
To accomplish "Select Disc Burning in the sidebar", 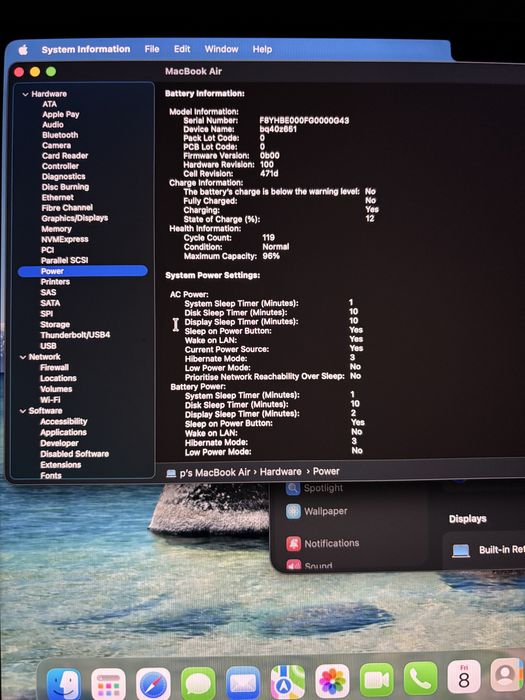I will (65, 187).
